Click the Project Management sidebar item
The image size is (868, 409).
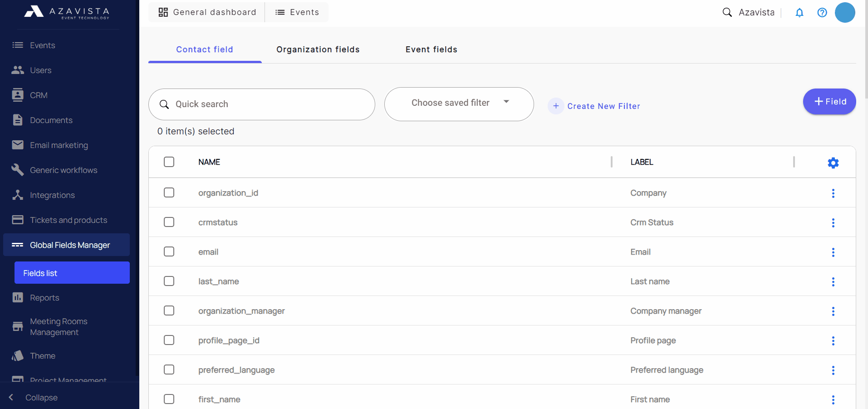click(68, 379)
